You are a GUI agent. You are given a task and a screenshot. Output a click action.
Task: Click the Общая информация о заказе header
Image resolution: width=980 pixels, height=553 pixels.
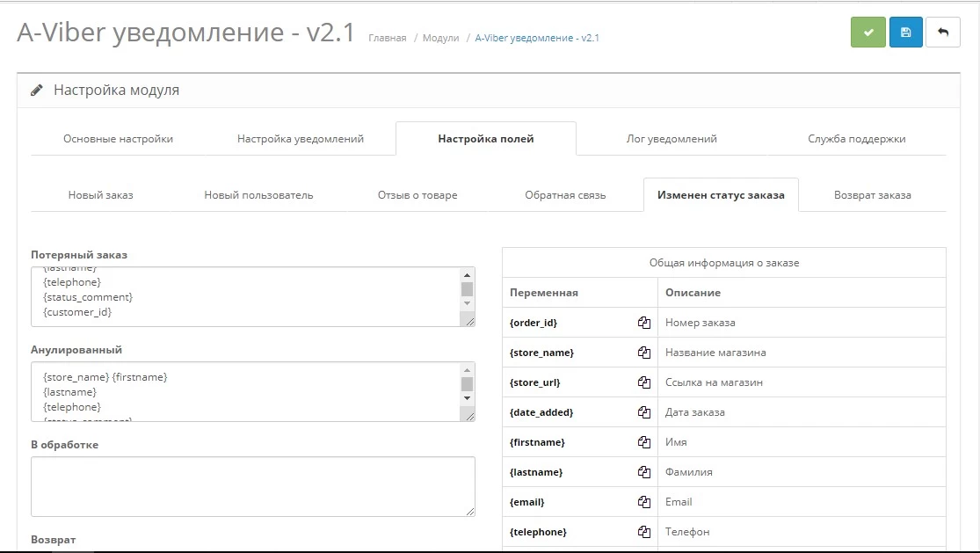(723, 263)
